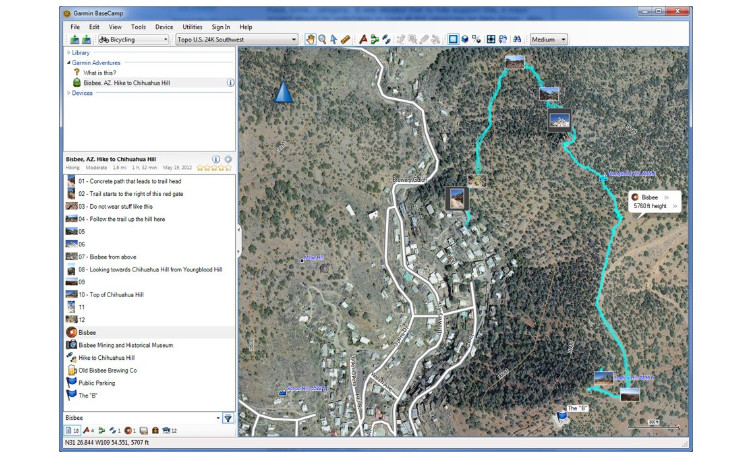This screenshot has width=750, height=462.
Task: Open the Bicycling activity profile dropdown
Action: coord(133,40)
